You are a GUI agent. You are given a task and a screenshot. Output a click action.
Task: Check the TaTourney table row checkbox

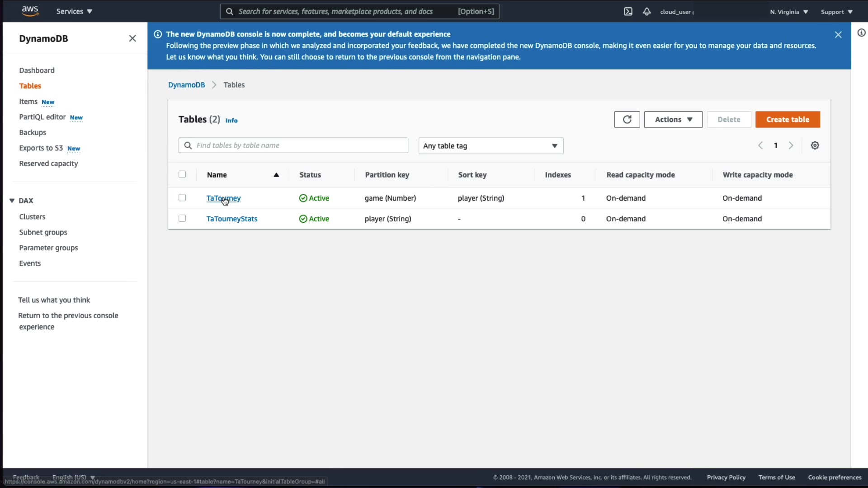[x=182, y=198]
